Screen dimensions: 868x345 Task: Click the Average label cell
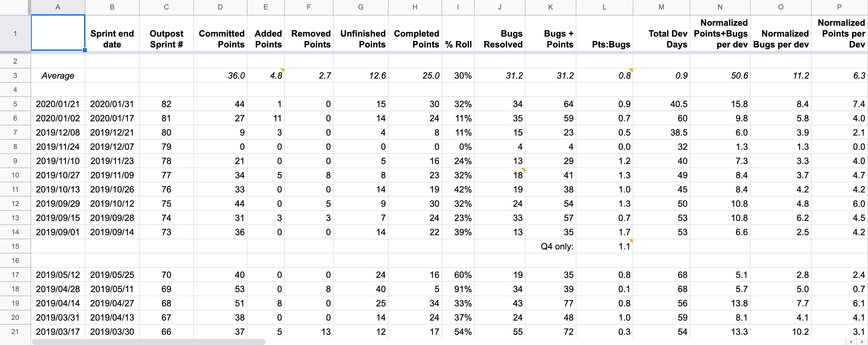(x=58, y=76)
